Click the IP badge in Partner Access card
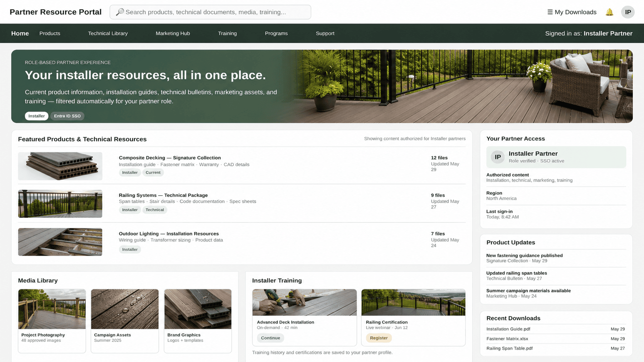The height and width of the screenshot is (362, 644). point(498,157)
